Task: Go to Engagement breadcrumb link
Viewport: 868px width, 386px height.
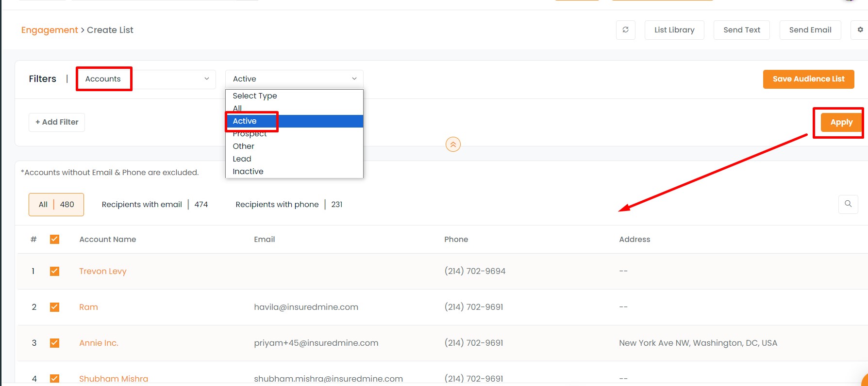Action: click(50, 30)
